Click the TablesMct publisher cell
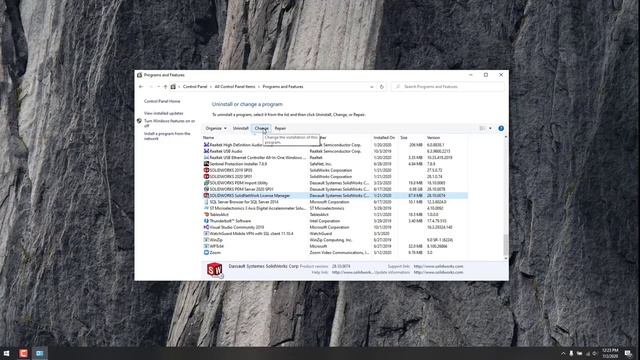The width and height of the screenshot is (640, 360). point(319,215)
